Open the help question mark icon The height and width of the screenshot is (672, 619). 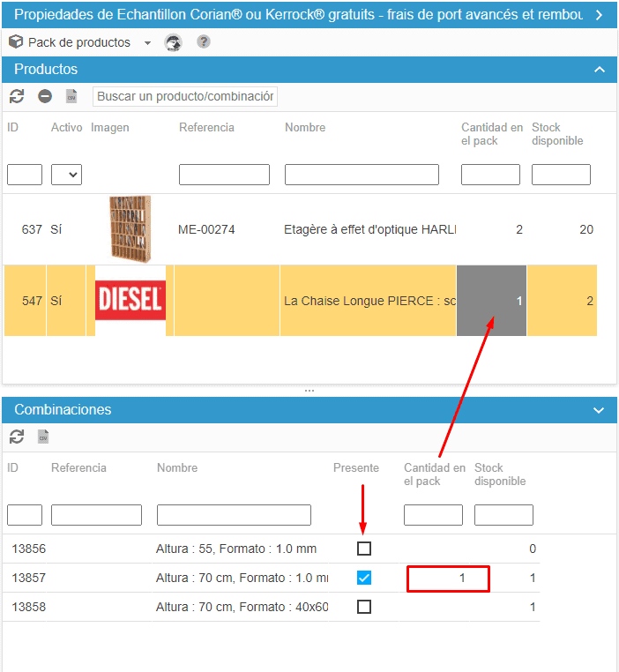[204, 41]
